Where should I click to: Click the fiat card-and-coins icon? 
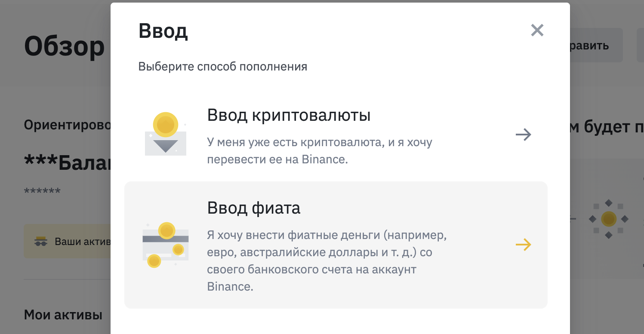[x=166, y=245]
